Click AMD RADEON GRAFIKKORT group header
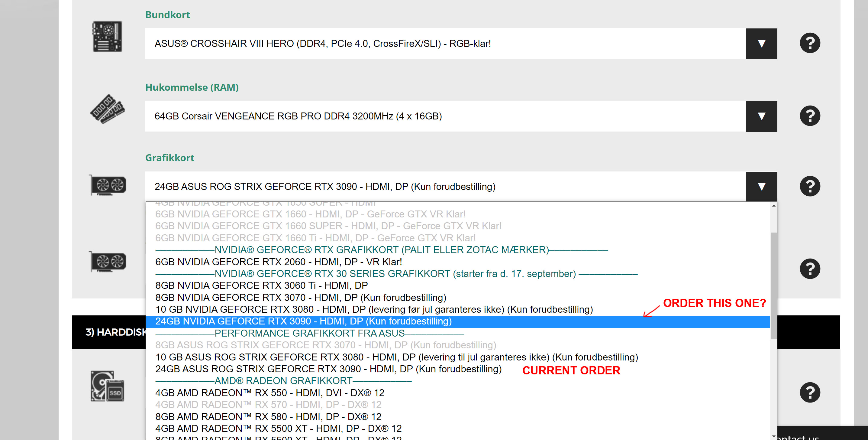 pos(458,381)
